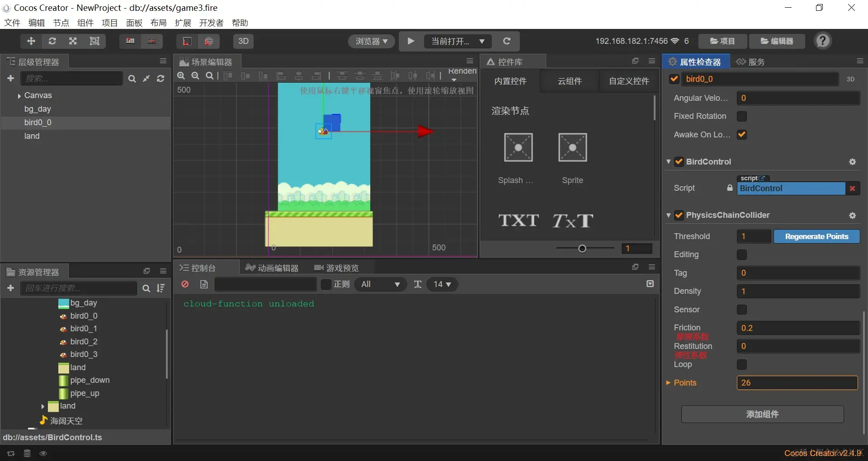Pick the Splash Sprite widget thumbnail
The image size is (868, 461).
(518, 147)
